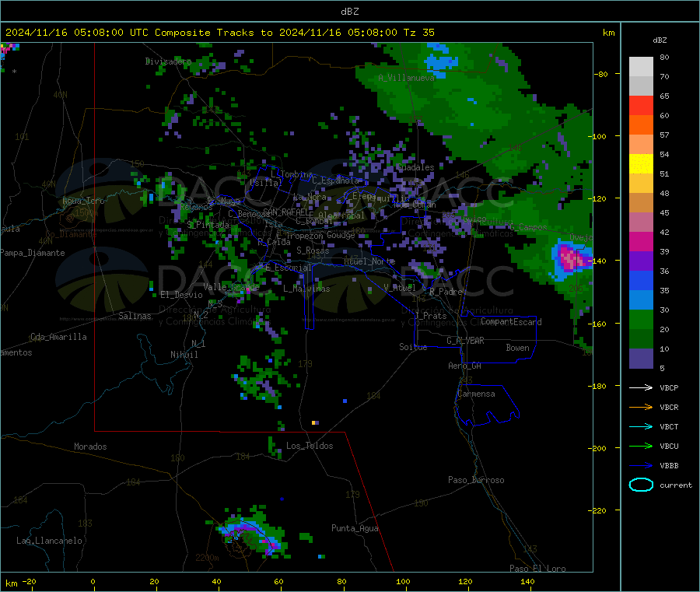The image size is (700, 592).
Task: Click the 'Carmensa' map label
Action: pos(476,394)
